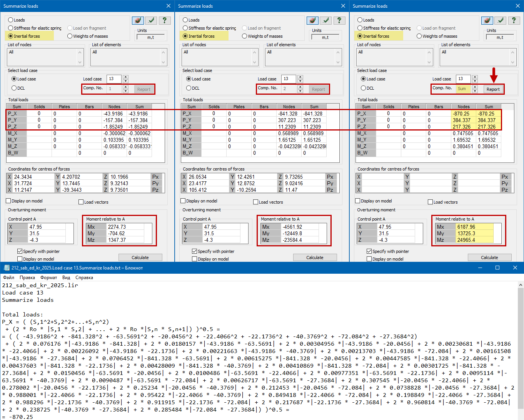
Task: Click the red-marked checkmark icon in left dialog
Action: (138, 20)
